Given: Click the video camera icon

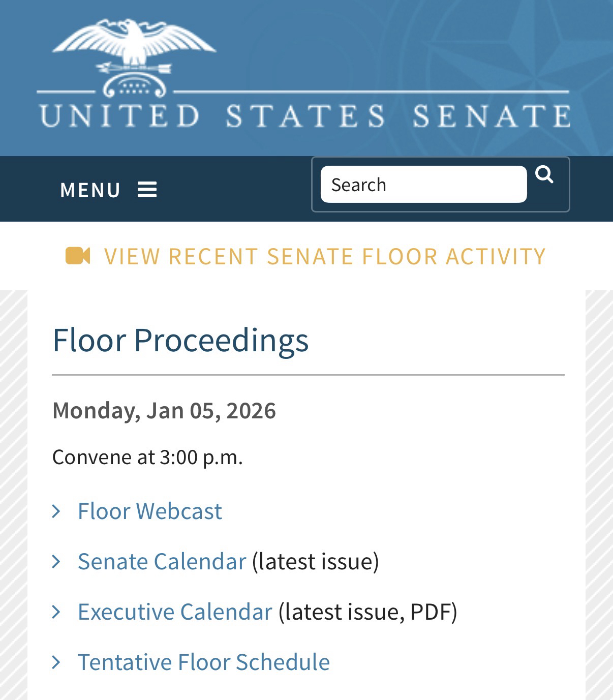Looking at the screenshot, I should click(x=78, y=256).
